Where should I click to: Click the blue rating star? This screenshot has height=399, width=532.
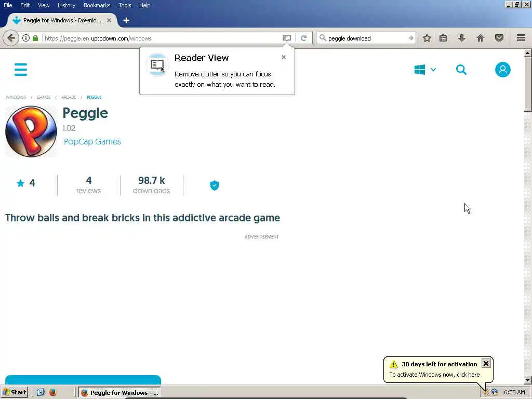(x=20, y=183)
